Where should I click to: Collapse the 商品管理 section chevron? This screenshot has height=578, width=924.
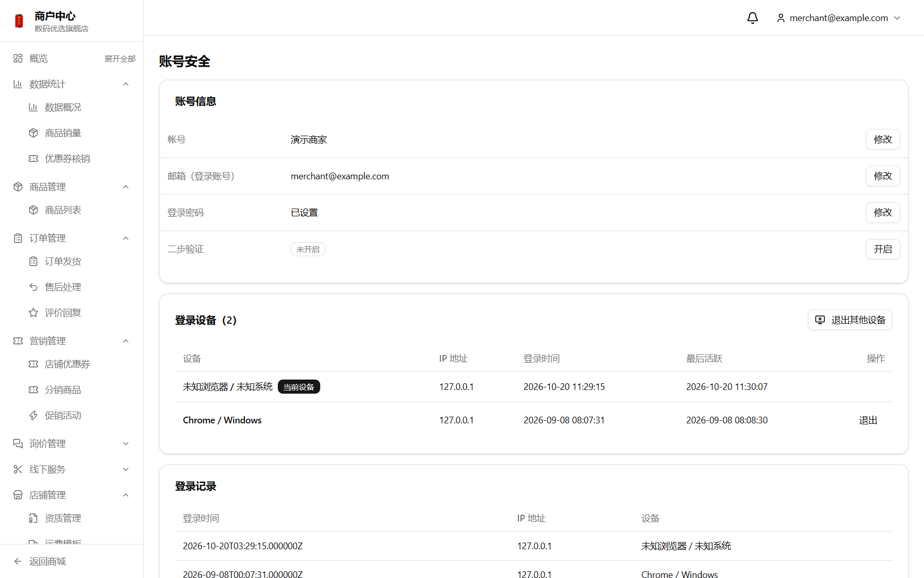click(x=126, y=187)
